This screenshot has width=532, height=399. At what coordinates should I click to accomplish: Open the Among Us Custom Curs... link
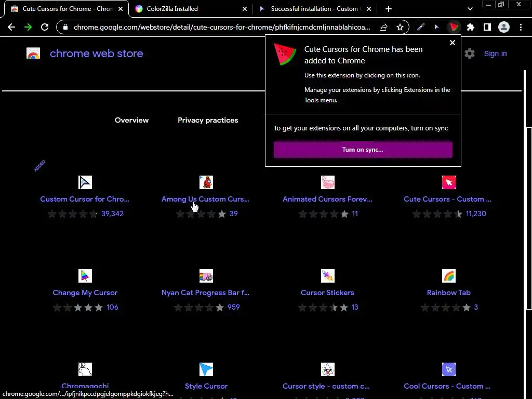click(205, 199)
